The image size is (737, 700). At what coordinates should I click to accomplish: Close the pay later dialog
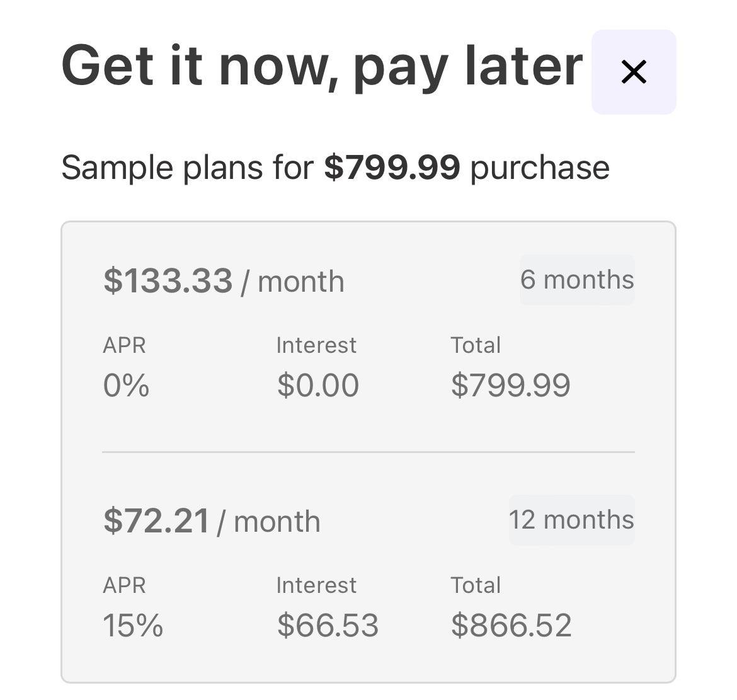[x=634, y=72]
